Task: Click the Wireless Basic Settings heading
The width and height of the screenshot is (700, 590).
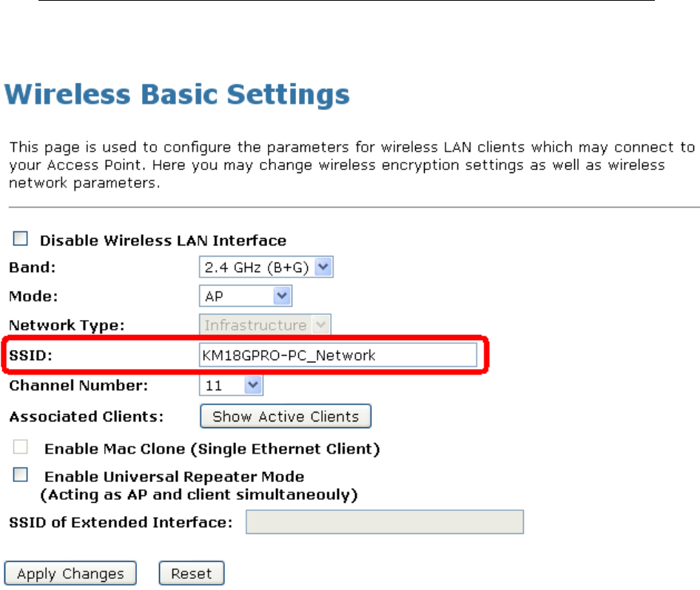Action: (x=178, y=96)
